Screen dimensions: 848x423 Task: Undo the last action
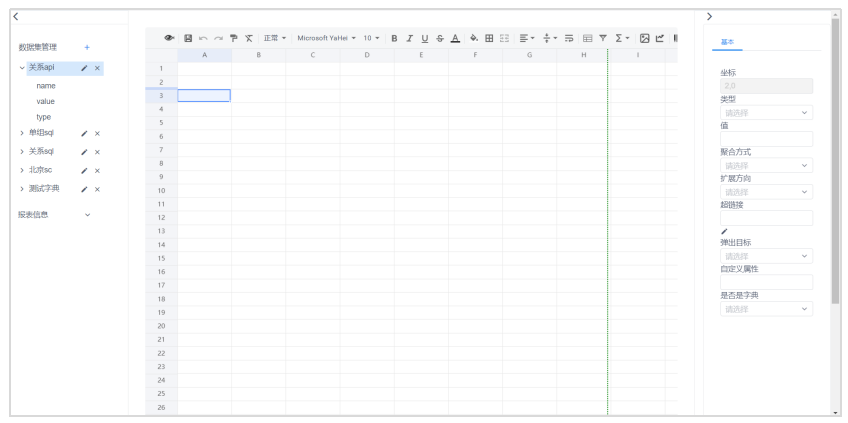pyautogui.click(x=203, y=38)
